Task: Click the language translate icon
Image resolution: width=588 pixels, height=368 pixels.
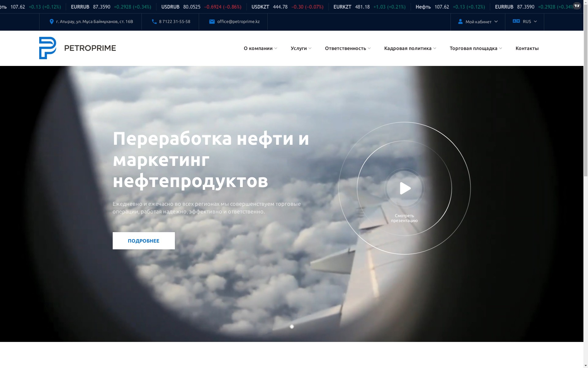Action: coord(516,21)
